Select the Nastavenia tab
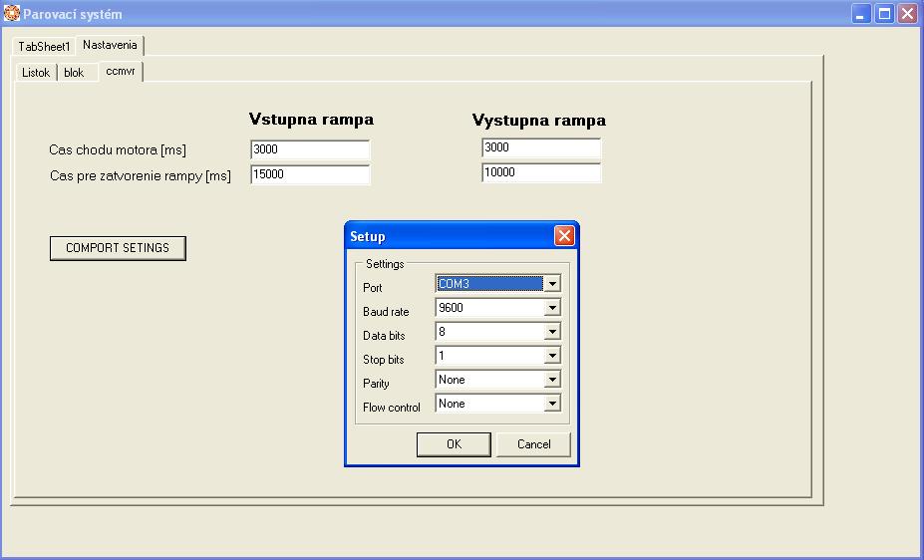 (x=110, y=46)
